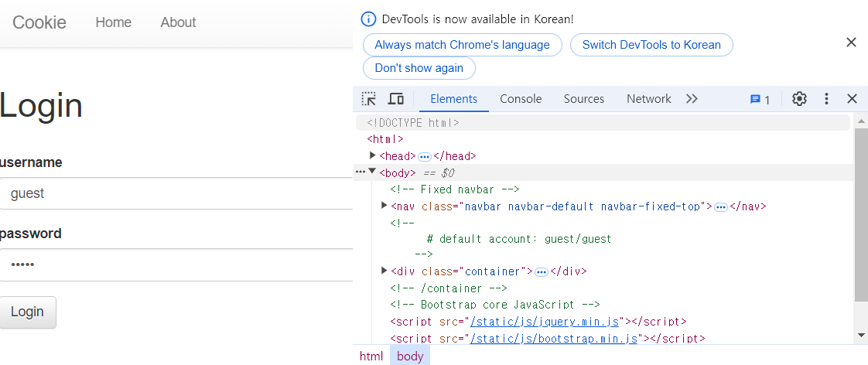868x365 pixels.
Task: Toggle the device toolbar icon
Action: (x=395, y=99)
